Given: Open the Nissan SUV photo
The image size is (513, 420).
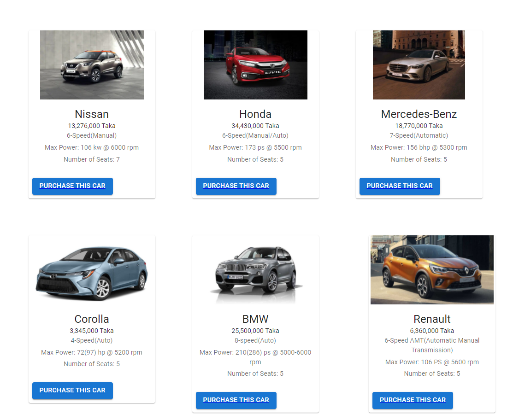Looking at the screenshot, I should coord(92,65).
